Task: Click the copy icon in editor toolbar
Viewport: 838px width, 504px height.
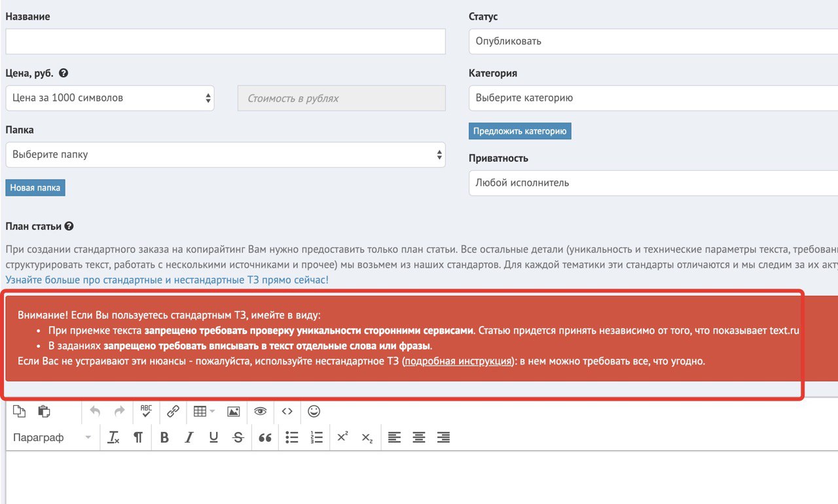Action: (20, 411)
